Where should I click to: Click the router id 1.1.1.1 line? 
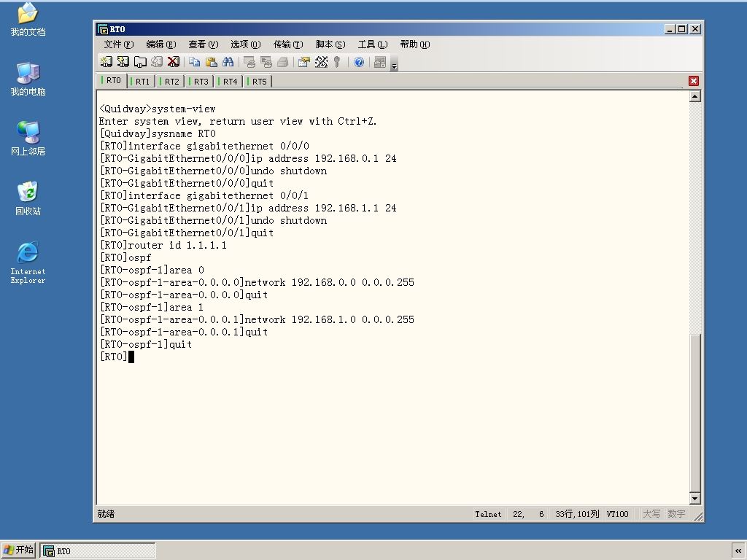tap(163, 245)
